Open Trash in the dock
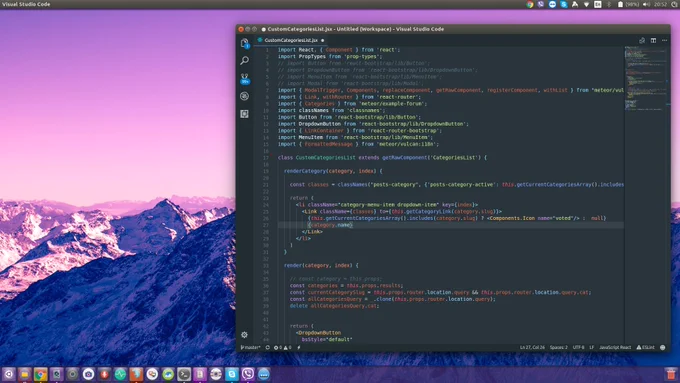The image size is (680, 383). [671, 374]
